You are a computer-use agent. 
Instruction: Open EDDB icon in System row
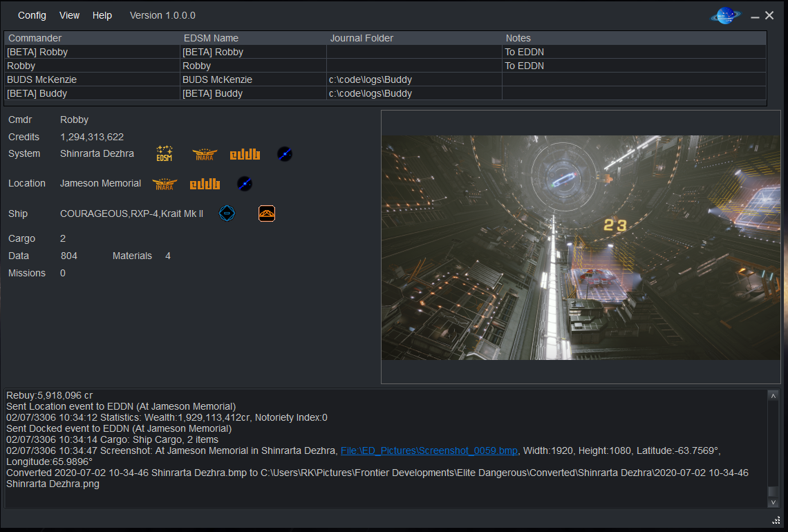tap(245, 154)
